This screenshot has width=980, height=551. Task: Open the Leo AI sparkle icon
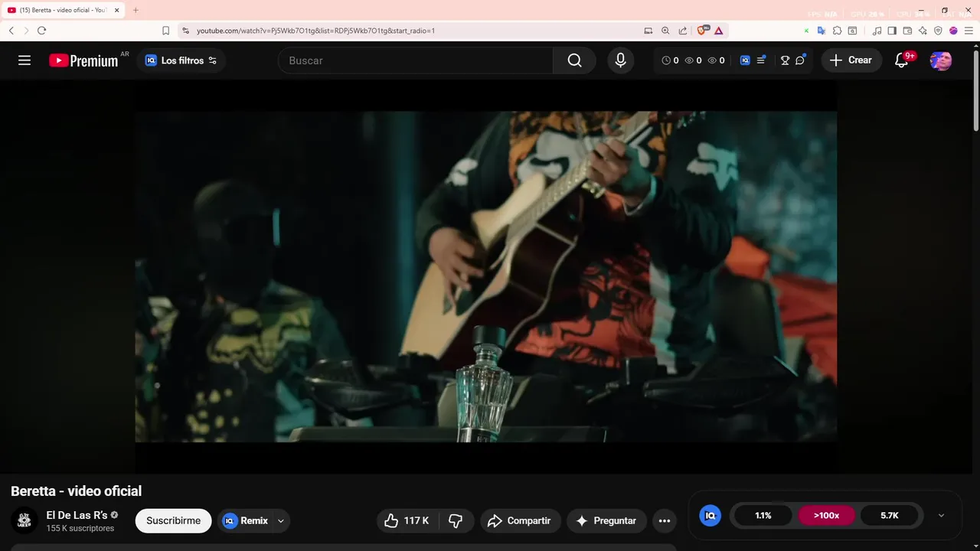click(923, 31)
